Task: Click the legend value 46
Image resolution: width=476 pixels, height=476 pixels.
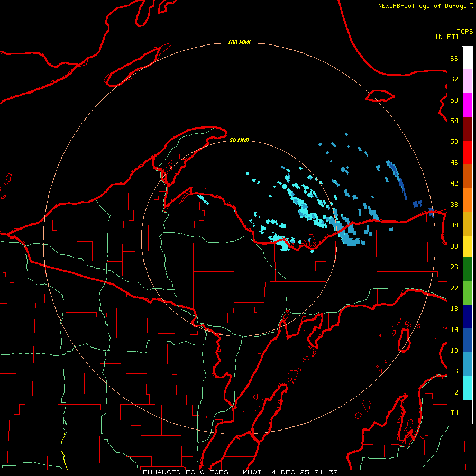Action: click(x=454, y=163)
